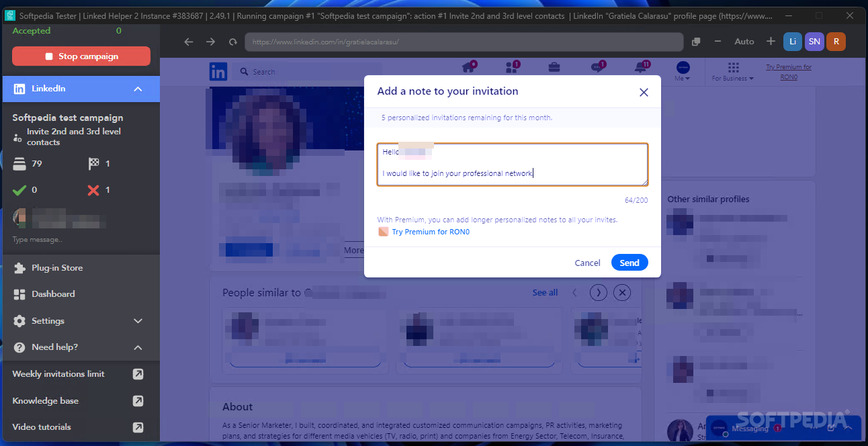Open Video tutorials external link

pos(138,427)
